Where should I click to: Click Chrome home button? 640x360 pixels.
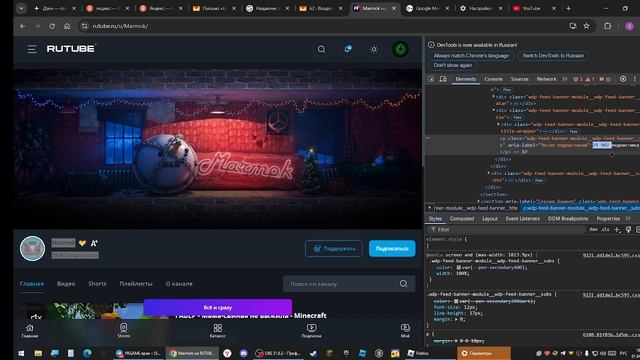[x=67, y=26]
